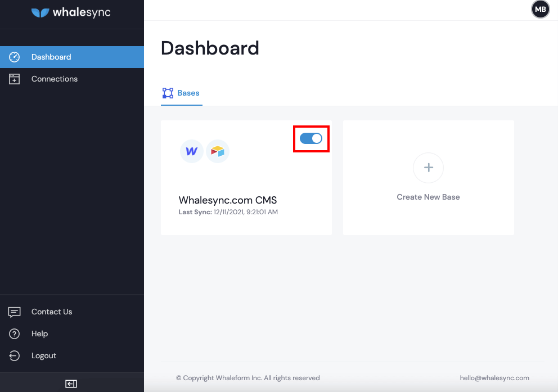Click the Create New Base plus button
Image resolution: width=558 pixels, height=392 pixels.
click(x=428, y=168)
